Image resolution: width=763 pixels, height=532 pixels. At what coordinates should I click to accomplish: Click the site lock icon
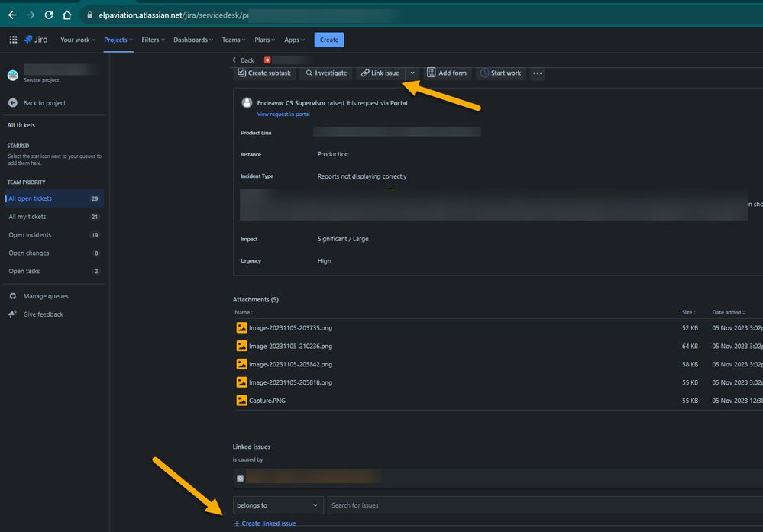click(x=89, y=15)
